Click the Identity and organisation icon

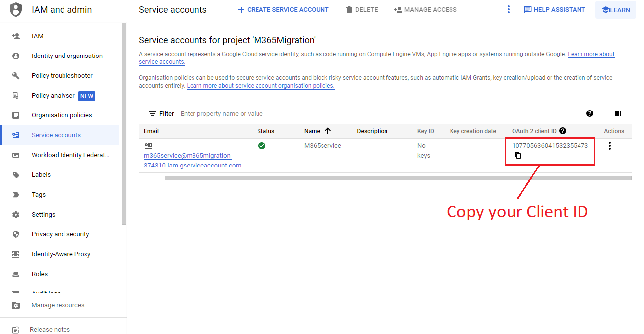click(16, 56)
